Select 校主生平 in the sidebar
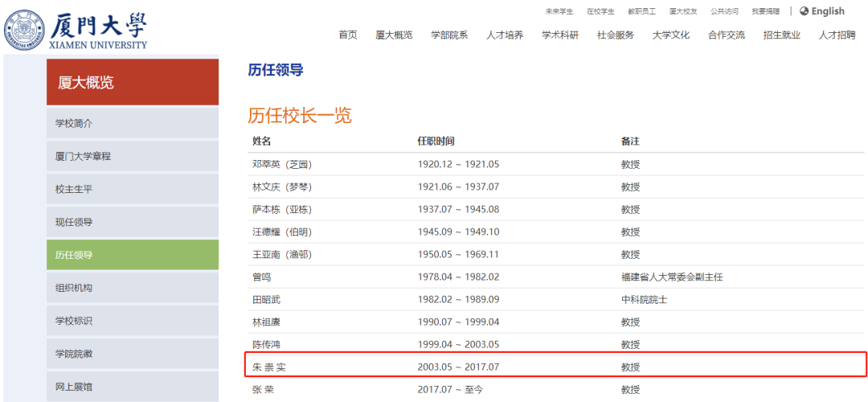 pyautogui.click(x=133, y=190)
